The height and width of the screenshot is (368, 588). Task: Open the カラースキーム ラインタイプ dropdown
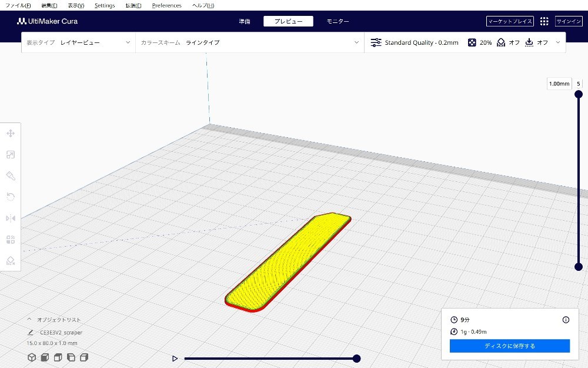[x=250, y=42]
